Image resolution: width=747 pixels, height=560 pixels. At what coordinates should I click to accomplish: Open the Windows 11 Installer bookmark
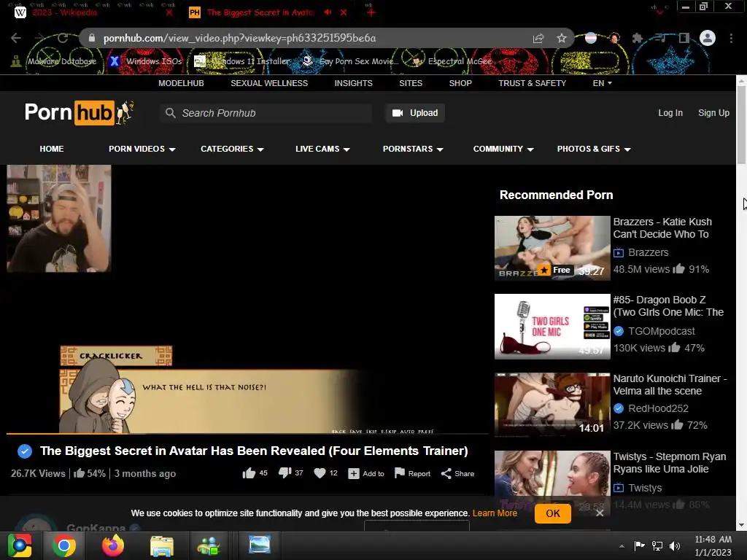coord(242,61)
